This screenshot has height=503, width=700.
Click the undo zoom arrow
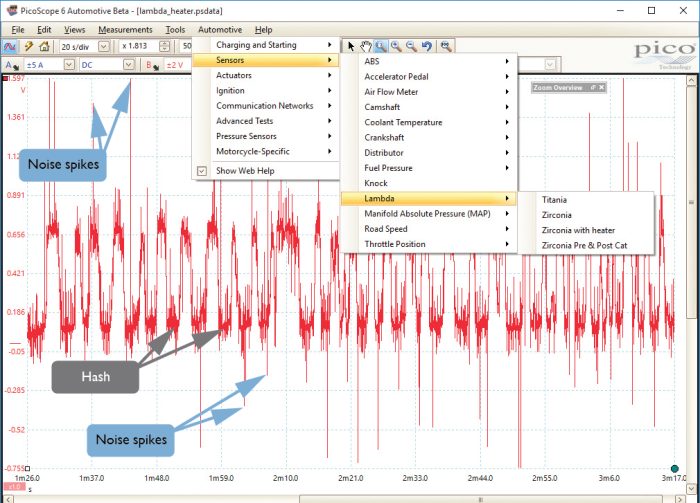click(427, 46)
